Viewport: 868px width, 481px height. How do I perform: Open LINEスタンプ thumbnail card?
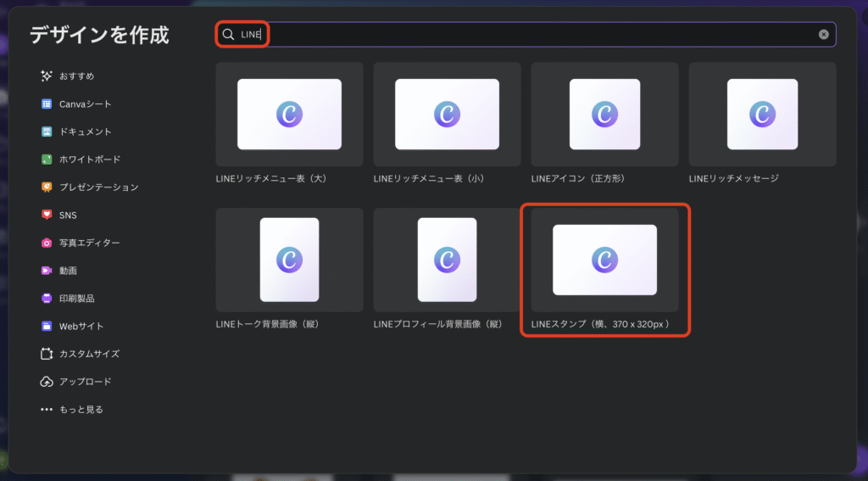pyautogui.click(x=604, y=260)
